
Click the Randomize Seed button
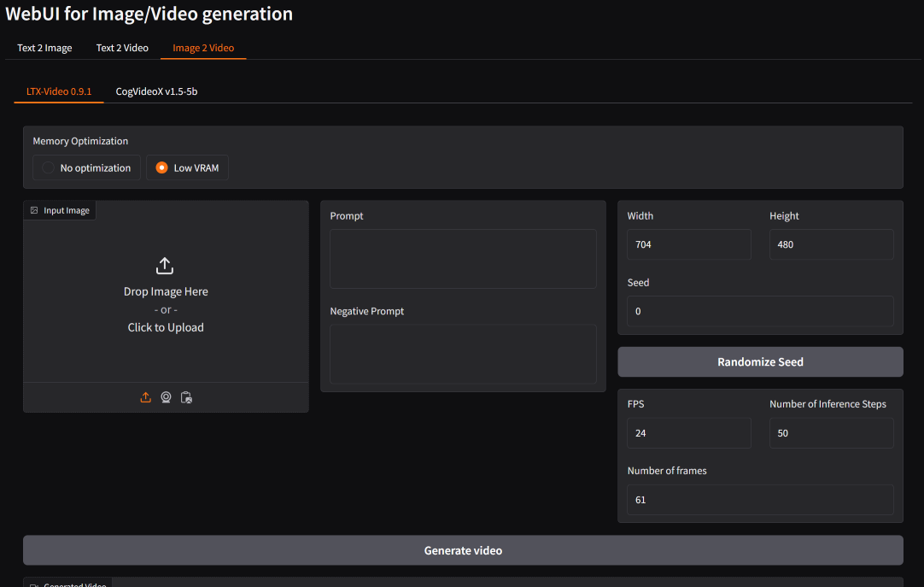(760, 362)
